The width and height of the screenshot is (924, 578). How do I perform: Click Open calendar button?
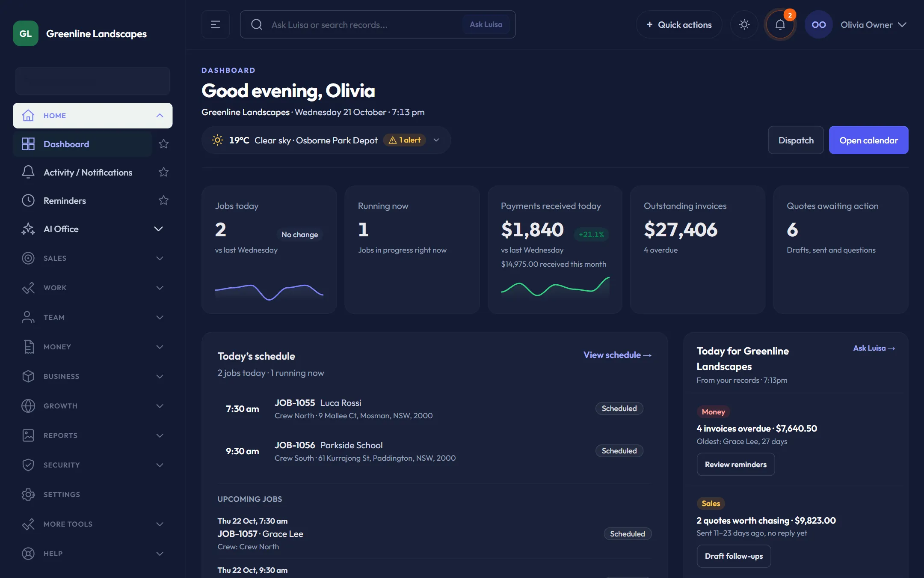(x=868, y=140)
